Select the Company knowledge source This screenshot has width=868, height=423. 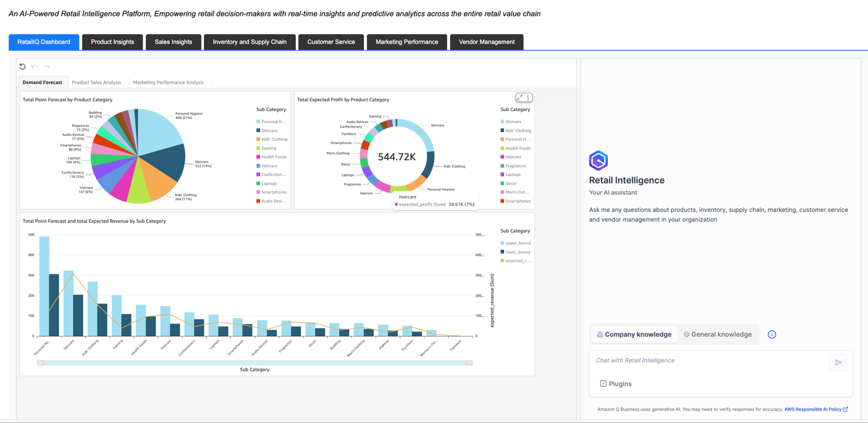634,334
